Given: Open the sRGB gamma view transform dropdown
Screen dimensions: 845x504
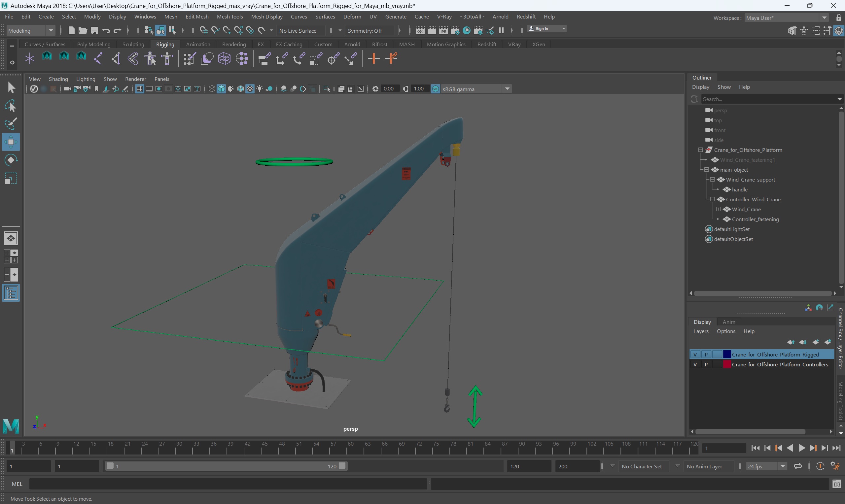Looking at the screenshot, I should (x=476, y=89).
